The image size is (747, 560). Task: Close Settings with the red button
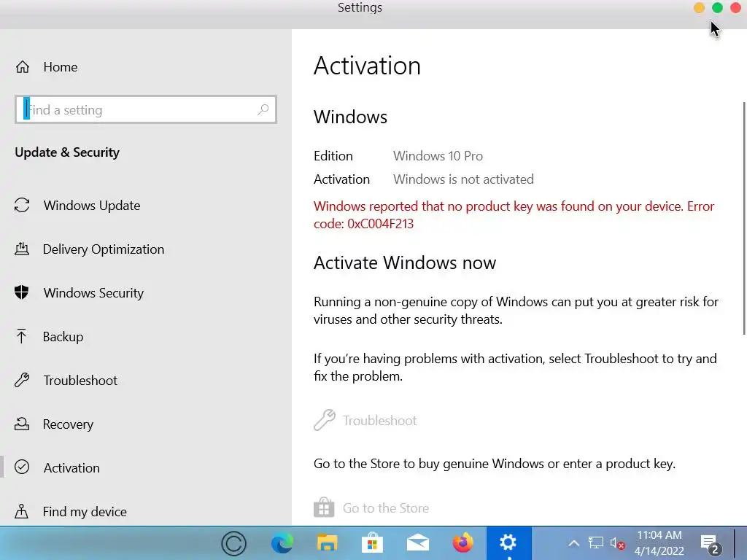[x=735, y=7]
